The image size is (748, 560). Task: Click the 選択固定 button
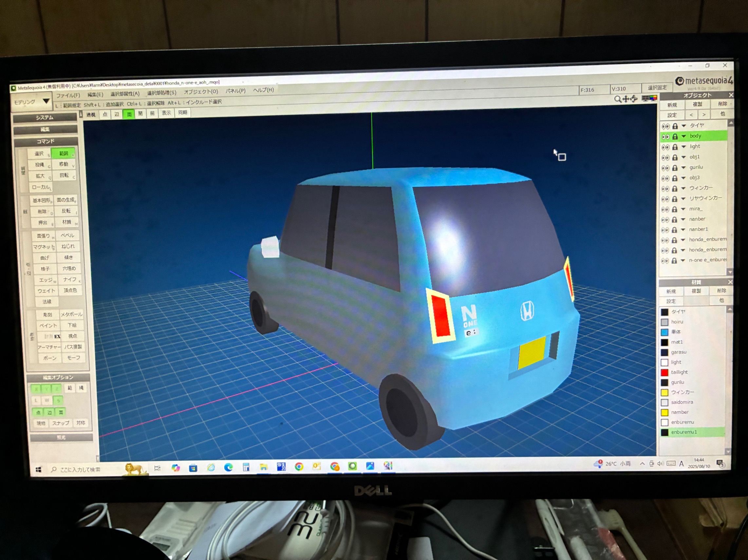point(657,88)
